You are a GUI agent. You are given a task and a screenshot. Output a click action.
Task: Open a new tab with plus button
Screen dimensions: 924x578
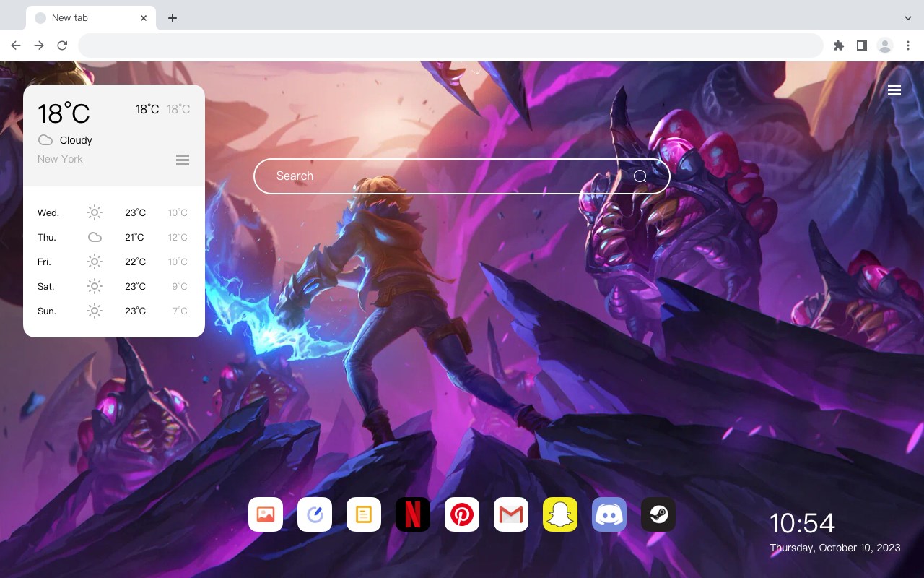[172, 18]
